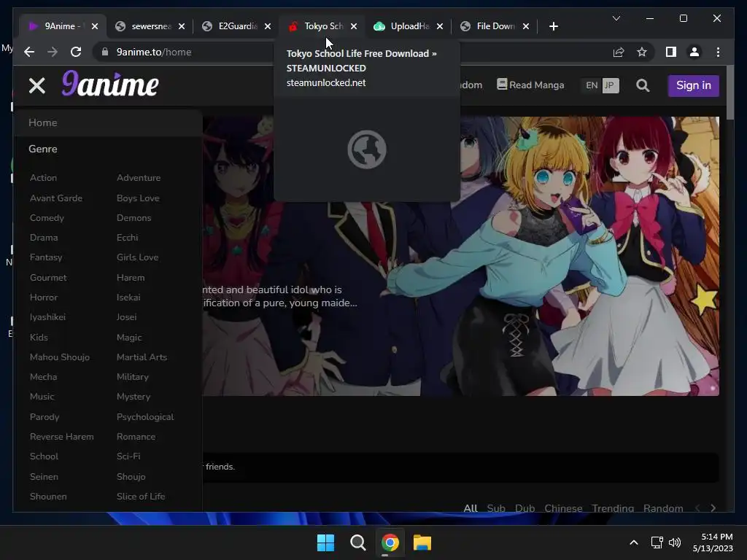Open tab search dropdown chevron
This screenshot has width=747, height=560.
tap(616, 18)
